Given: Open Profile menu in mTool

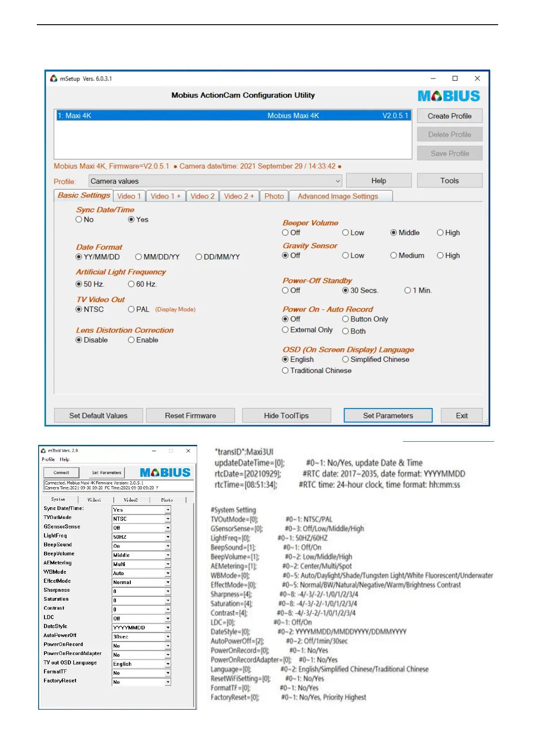Looking at the screenshot, I should (x=48, y=459).
